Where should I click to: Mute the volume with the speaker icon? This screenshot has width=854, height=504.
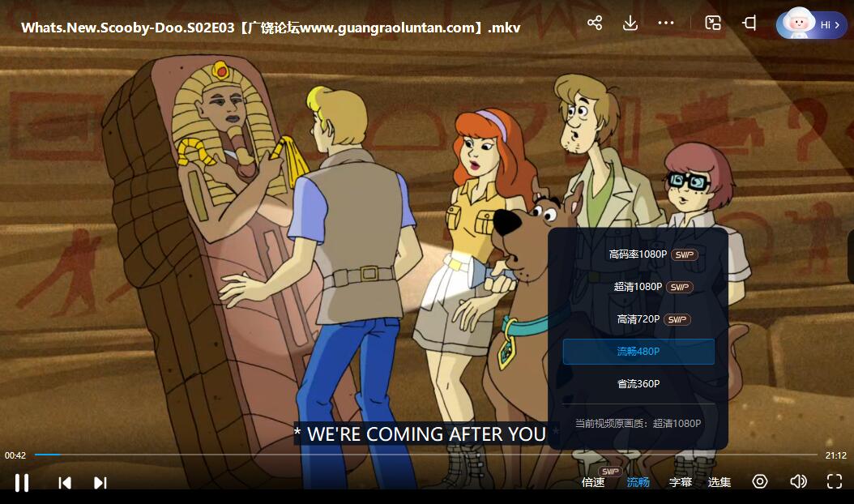798,481
